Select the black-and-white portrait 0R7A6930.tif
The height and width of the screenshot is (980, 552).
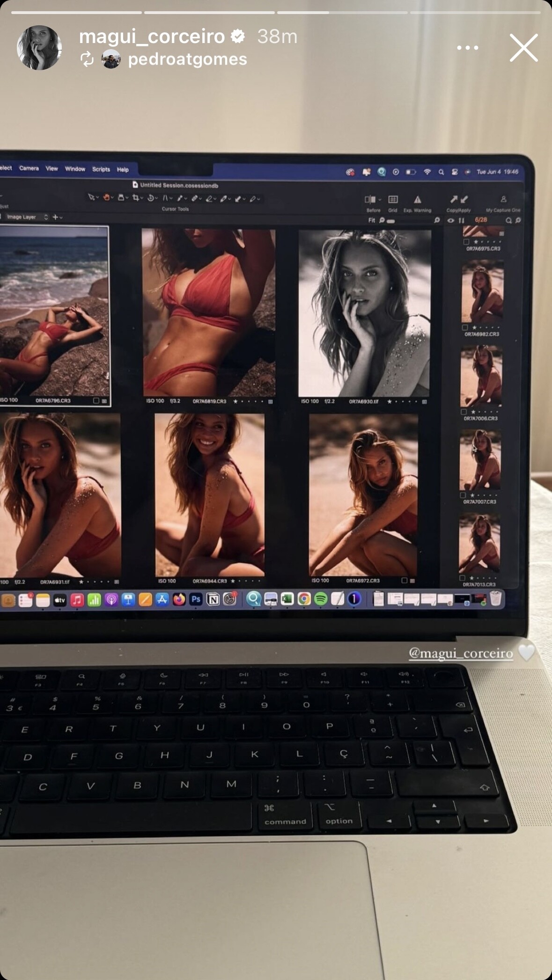(x=364, y=313)
